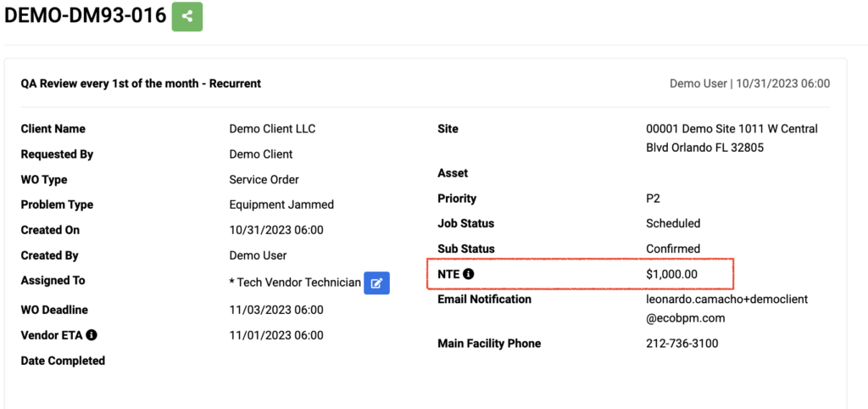Image resolution: width=868 pixels, height=409 pixels.
Task: Click the WO Deadline date 11/03/2023
Action: pyautogui.click(x=276, y=310)
